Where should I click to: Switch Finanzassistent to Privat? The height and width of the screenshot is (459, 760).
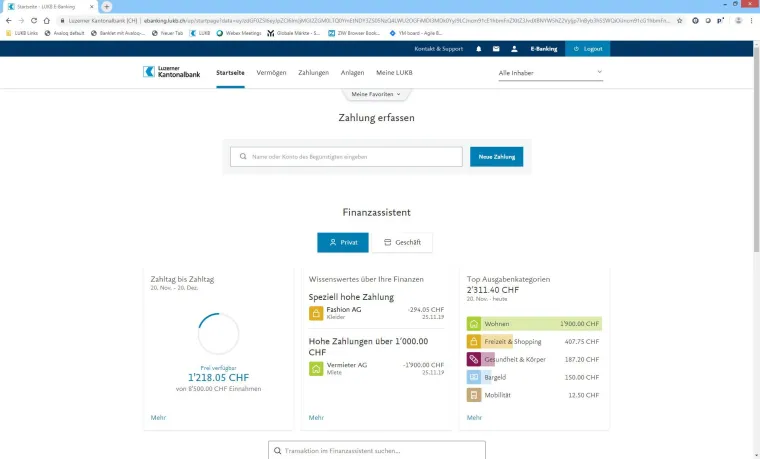click(343, 242)
